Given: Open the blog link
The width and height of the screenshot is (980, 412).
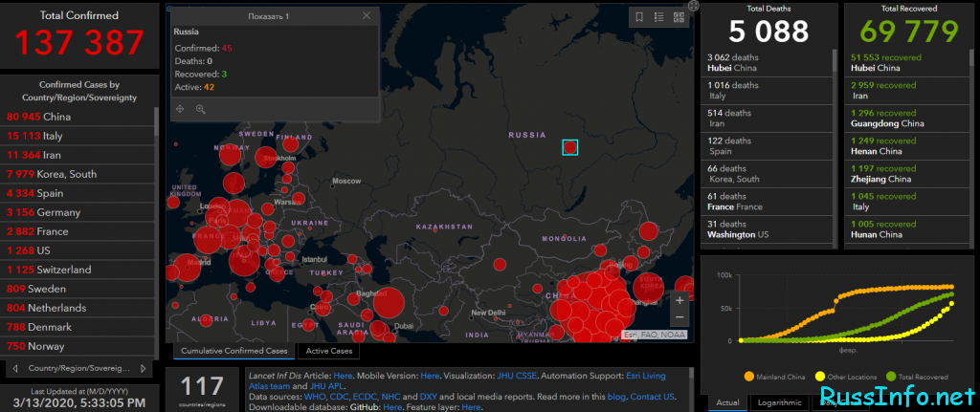Looking at the screenshot, I should tap(615, 397).
